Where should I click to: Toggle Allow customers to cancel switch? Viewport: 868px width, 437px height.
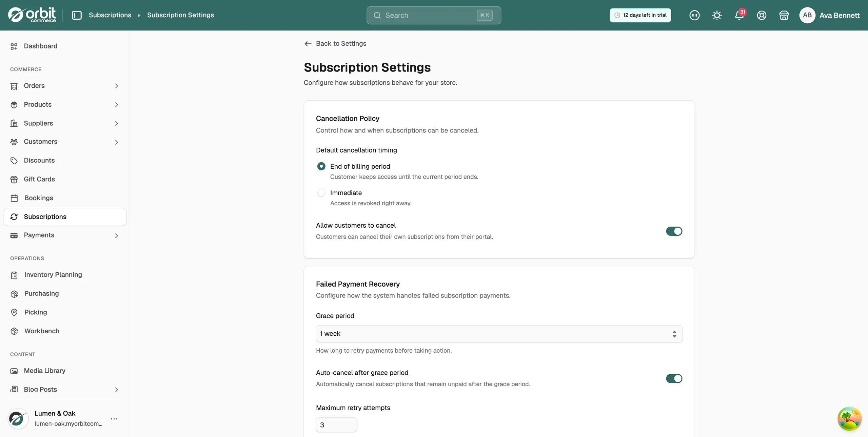(x=674, y=231)
